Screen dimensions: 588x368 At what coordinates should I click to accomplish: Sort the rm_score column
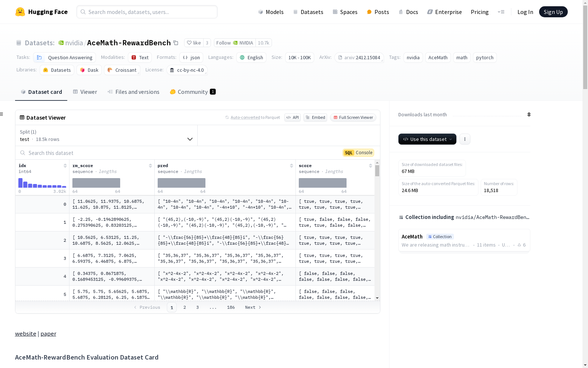click(150, 166)
